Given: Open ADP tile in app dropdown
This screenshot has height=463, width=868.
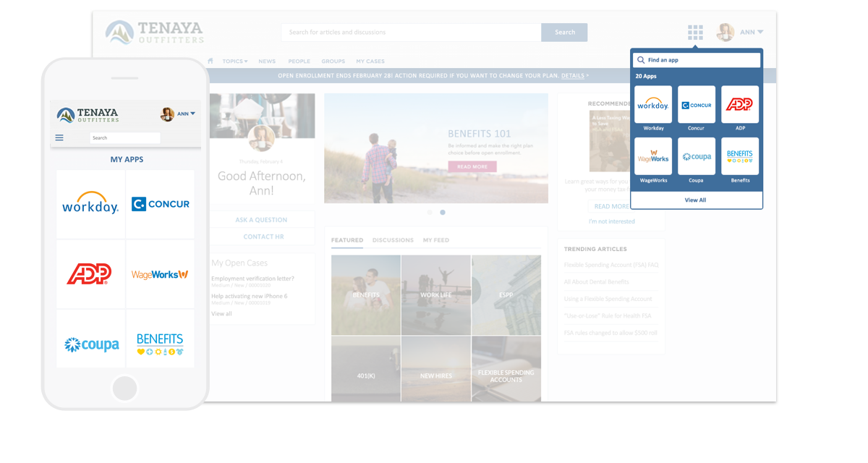Looking at the screenshot, I should (x=740, y=104).
